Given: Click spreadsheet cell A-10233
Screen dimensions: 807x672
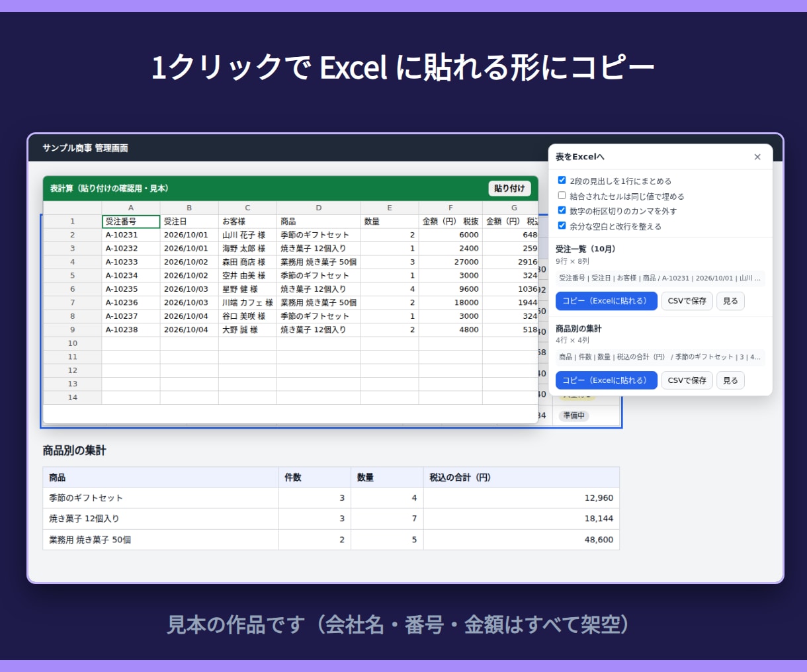Looking at the screenshot, I should coord(131,262).
